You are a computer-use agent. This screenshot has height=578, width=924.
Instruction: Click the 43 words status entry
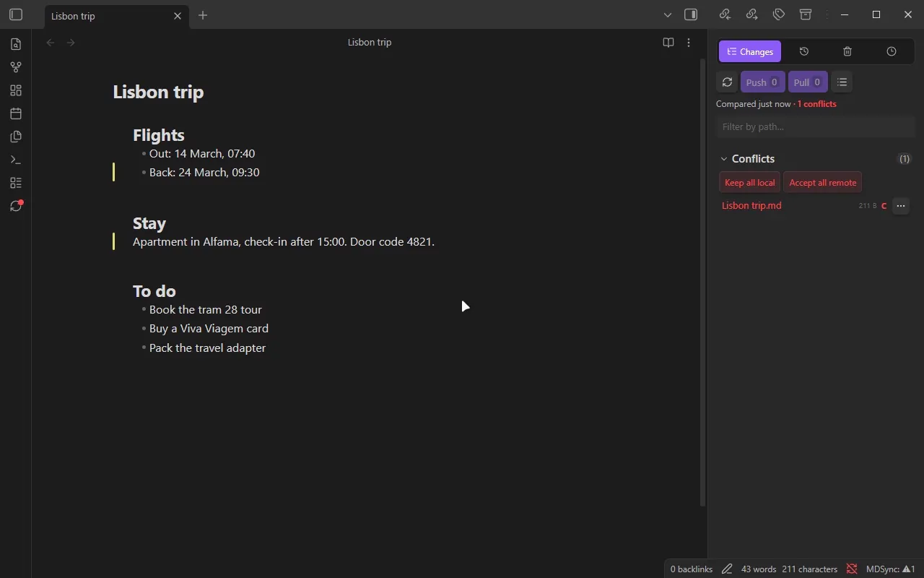click(x=759, y=569)
